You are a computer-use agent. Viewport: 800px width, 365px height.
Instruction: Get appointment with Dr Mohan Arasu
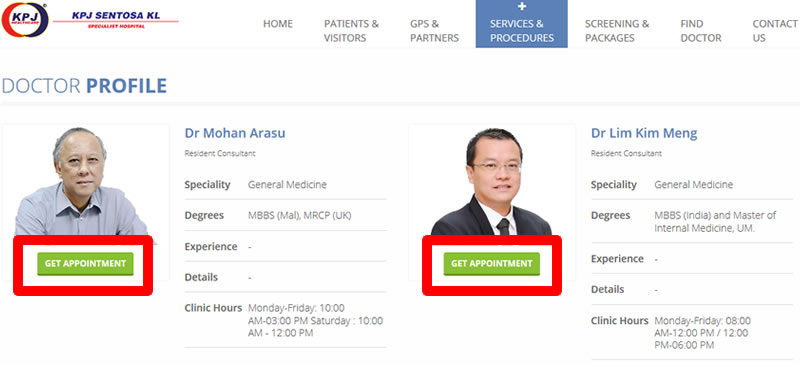point(85,264)
